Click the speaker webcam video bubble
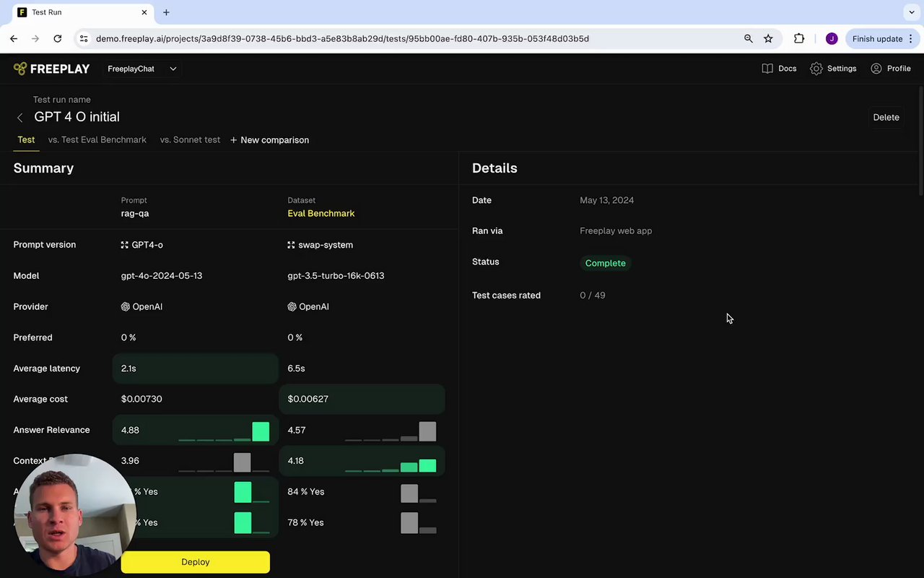Image resolution: width=924 pixels, height=578 pixels. [75, 514]
